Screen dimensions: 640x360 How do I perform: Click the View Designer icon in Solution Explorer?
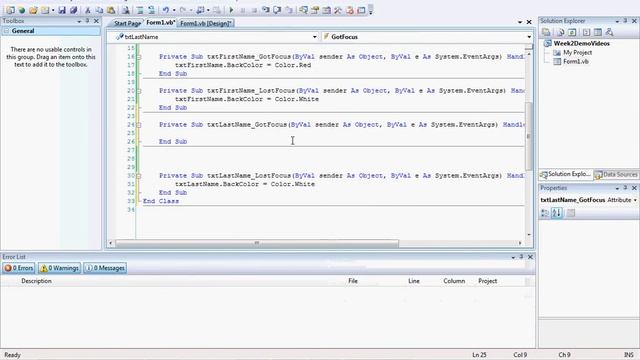pos(598,32)
